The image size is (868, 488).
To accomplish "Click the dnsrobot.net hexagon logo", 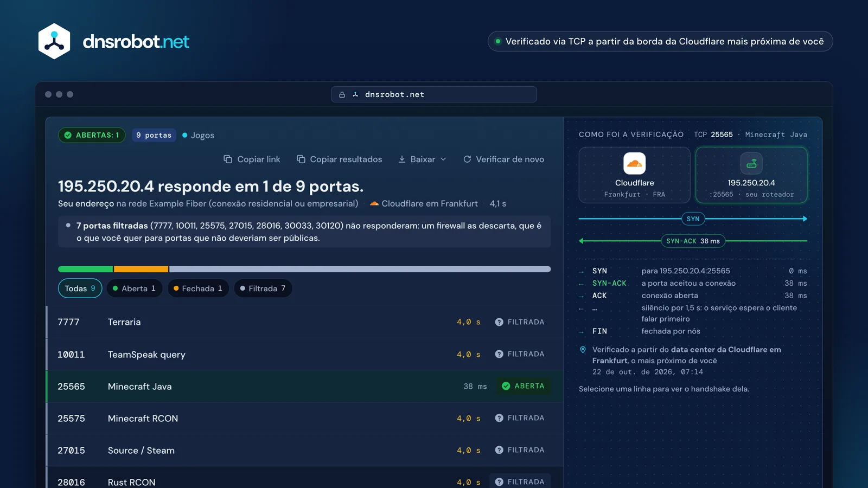I will pyautogui.click(x=54, y=41).
